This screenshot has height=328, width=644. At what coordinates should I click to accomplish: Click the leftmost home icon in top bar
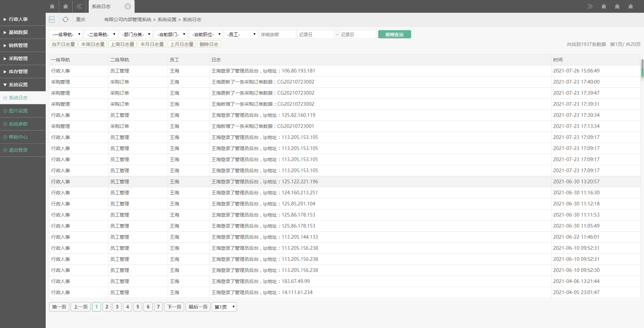(x=52, y=6)
